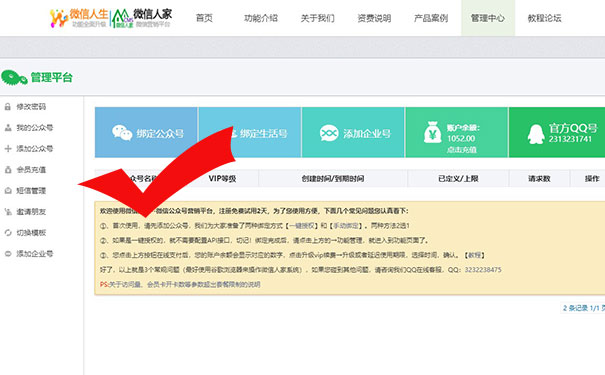Select 添加公众号 in the sidebar
This screenshot has height=375, width=605.
point(34,149)
